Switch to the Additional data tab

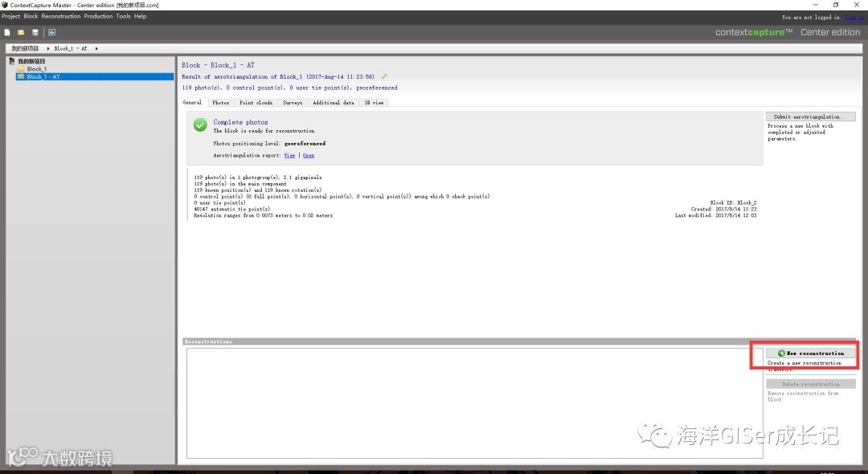tap(334, 102)
